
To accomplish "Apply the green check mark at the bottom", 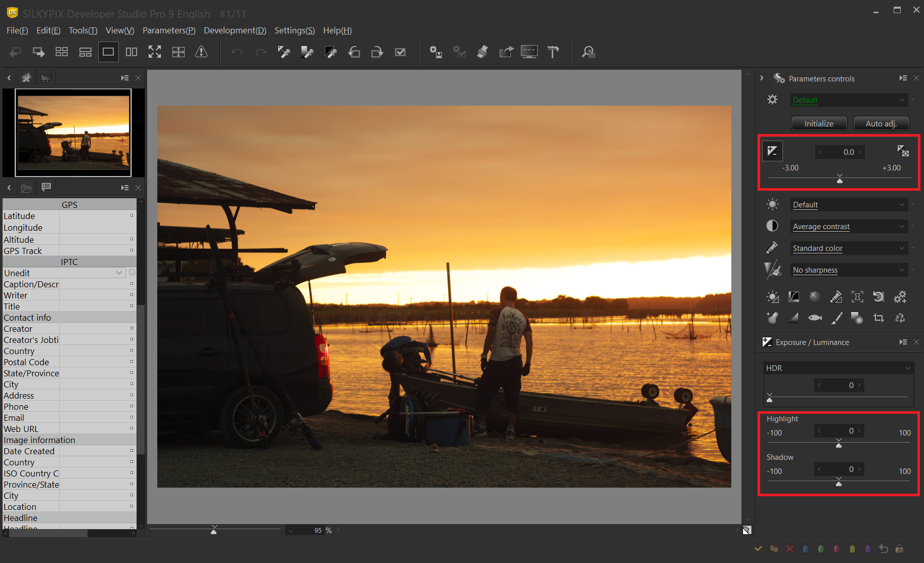I will click(x=758, y=549).
